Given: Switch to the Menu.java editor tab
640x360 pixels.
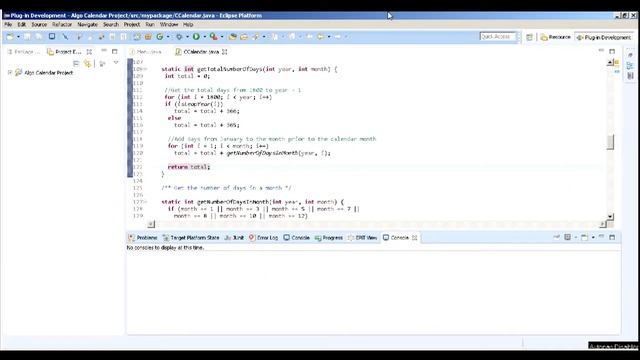Looking at the screenshot, I should pos(146,52).
